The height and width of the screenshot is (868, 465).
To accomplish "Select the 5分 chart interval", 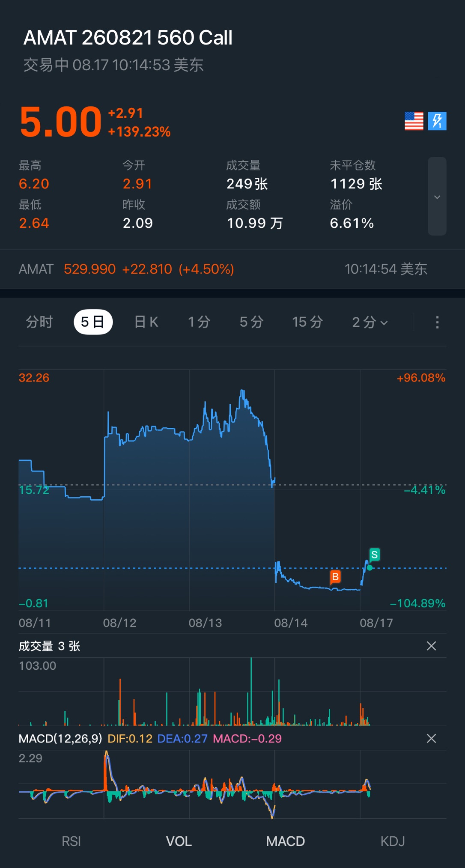I will pyautogui.click(x=252, y=322).
